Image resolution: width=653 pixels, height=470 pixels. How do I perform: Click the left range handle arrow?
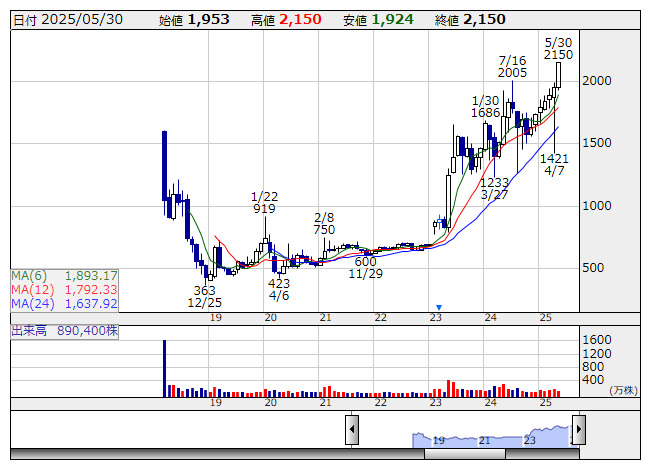click(x=352, y=429)
